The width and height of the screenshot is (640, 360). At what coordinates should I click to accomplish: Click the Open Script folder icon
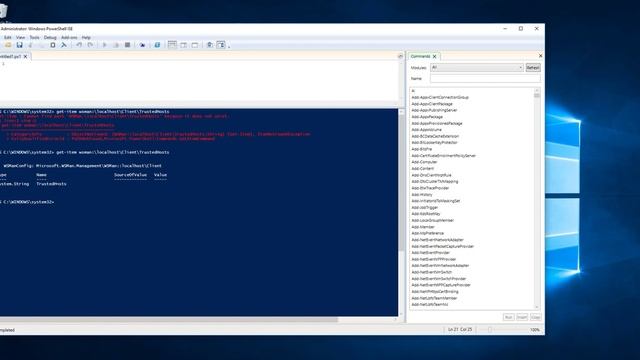click(8, 45)
